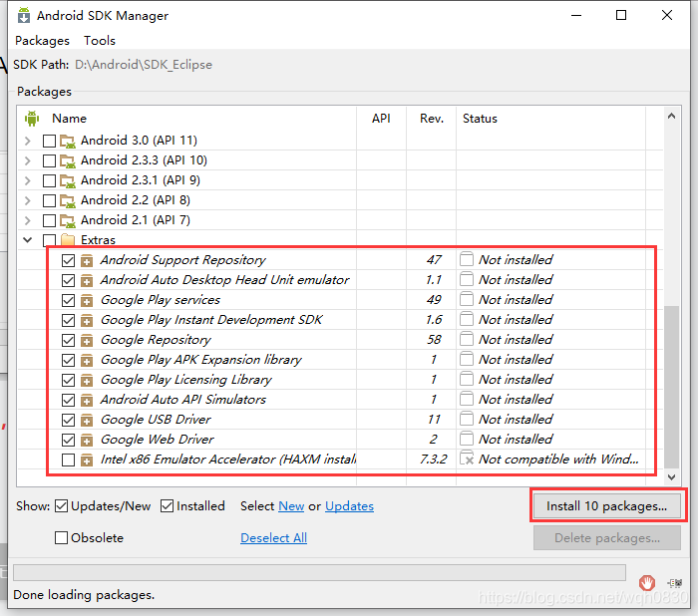Toggle the Updates/New show filter checkbox
The image size is (698, 616).
click(x=61, y=506)
